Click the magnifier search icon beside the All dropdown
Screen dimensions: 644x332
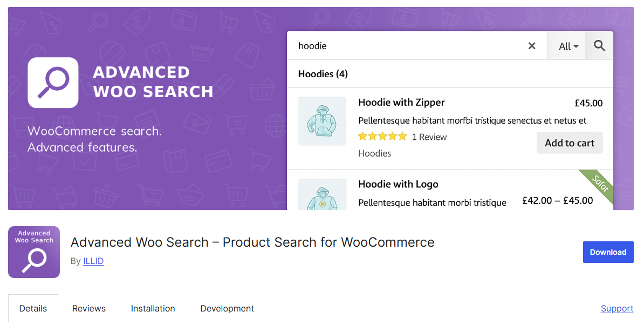point(599,46)
